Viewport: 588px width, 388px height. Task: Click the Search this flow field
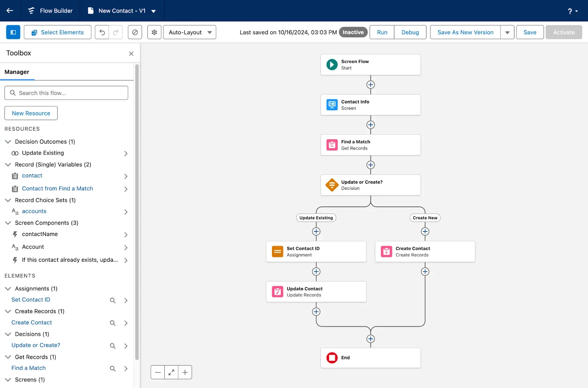[x=66, y=93]
